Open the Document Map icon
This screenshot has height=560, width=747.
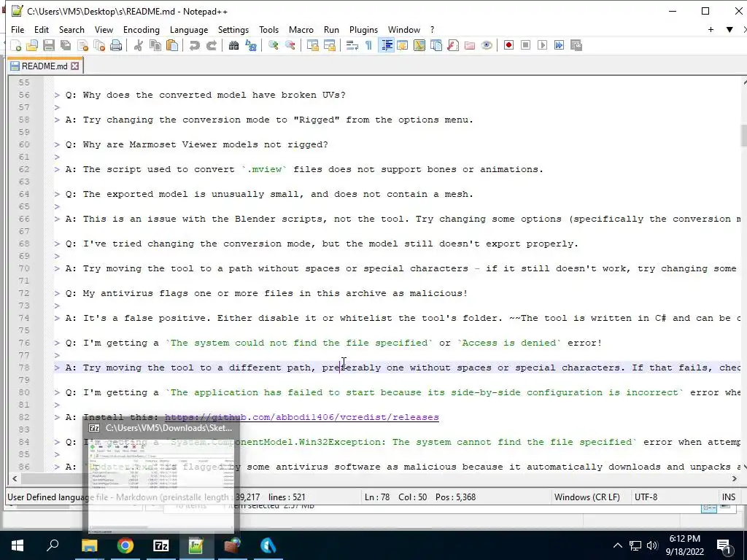pos(419,45)
